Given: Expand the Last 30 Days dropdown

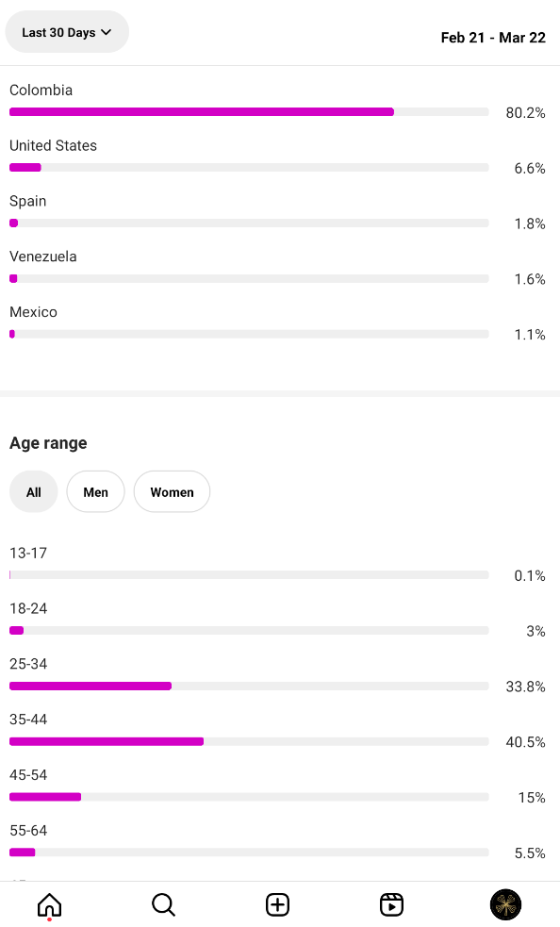Looking at the screenshot, I should click(x=67, y=32).
